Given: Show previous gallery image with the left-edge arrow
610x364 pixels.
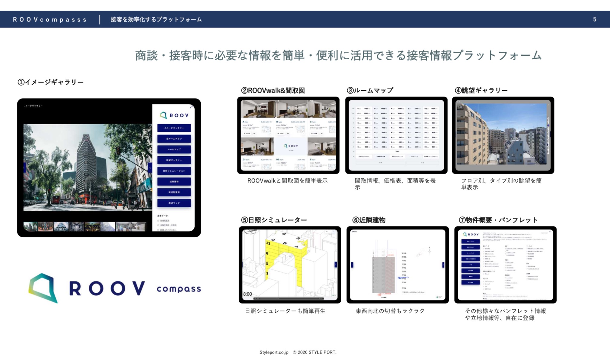Looking at the screenshot, I should coord(25,167).
